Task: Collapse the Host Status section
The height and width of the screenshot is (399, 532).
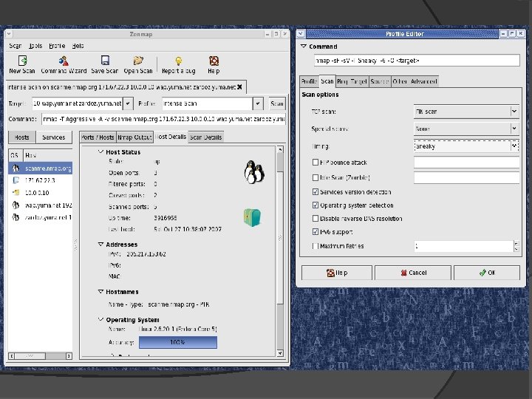Action: pyautogui.click(x=100, y=151)
